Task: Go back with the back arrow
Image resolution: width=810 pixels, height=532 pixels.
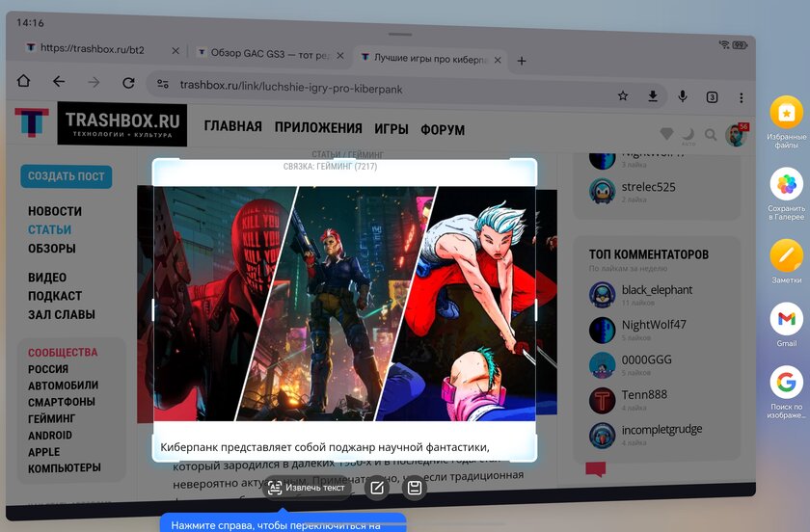Action: pyautogui.click(x=59, y=82)
